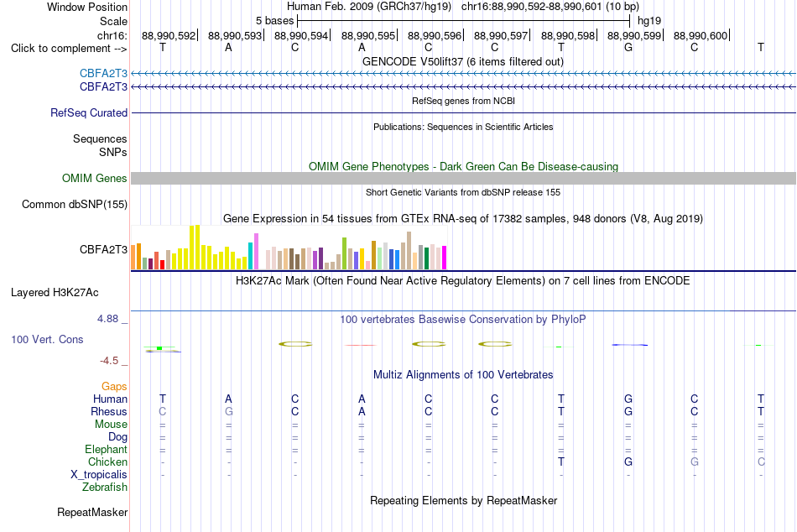This screenshot has height=532, width=797.
Task: Click the -4.5 PhyloP lower scale value
Action: point(109,361)
